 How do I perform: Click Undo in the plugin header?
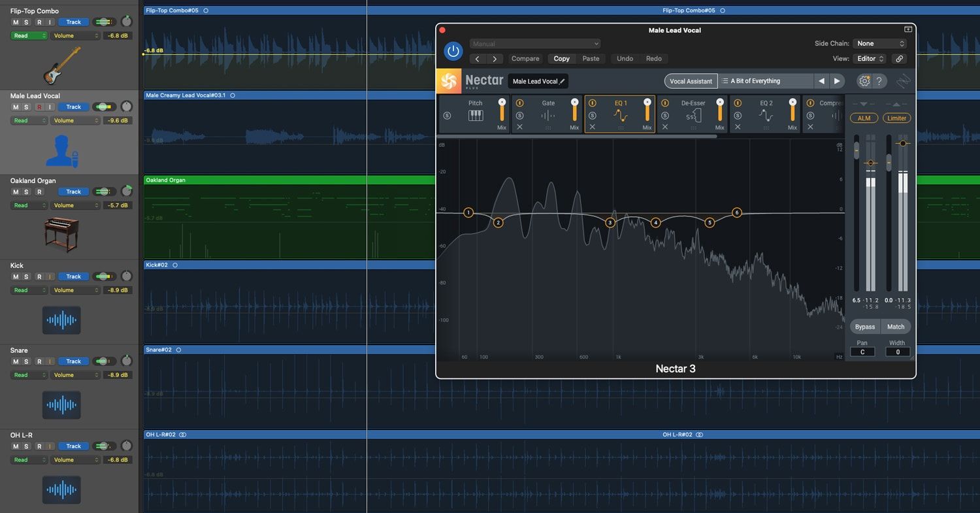pos(625,59)
